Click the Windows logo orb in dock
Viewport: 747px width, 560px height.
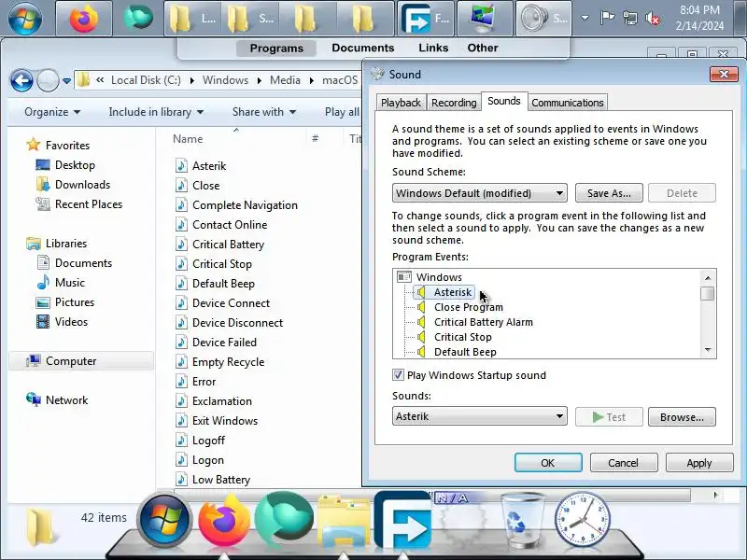point(164,521)
